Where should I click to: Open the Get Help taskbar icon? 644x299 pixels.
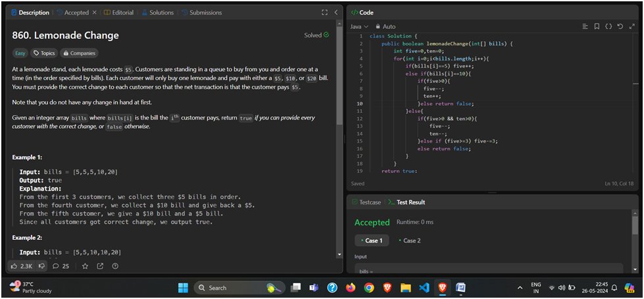coord(332,288)
